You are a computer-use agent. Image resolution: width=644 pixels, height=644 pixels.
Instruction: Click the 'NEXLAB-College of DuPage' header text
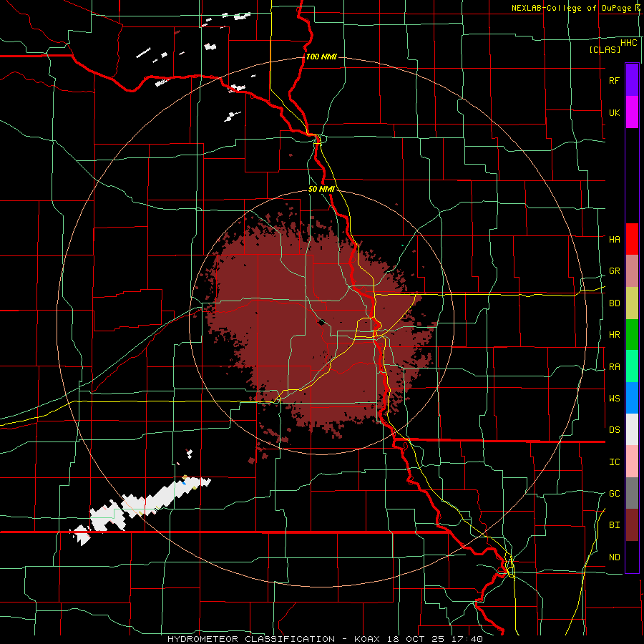571,8
